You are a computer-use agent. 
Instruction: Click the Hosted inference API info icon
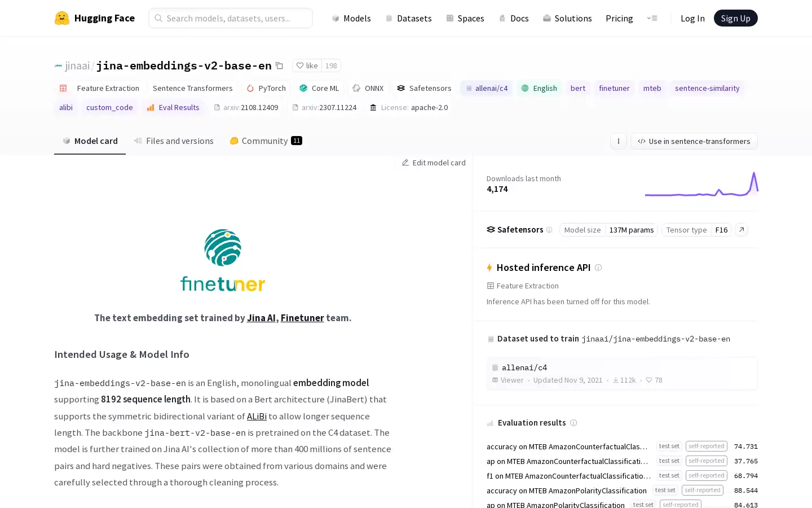[x=598, y=268]
